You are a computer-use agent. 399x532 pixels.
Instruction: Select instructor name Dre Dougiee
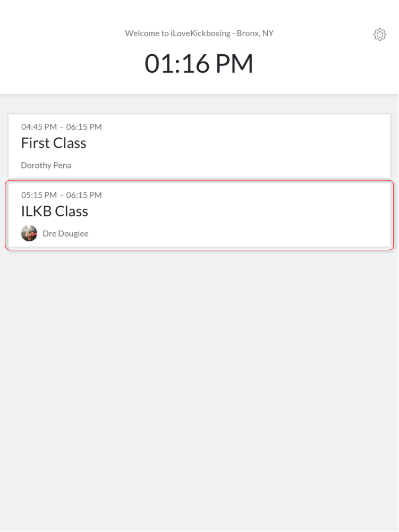(x=65, y=233)
